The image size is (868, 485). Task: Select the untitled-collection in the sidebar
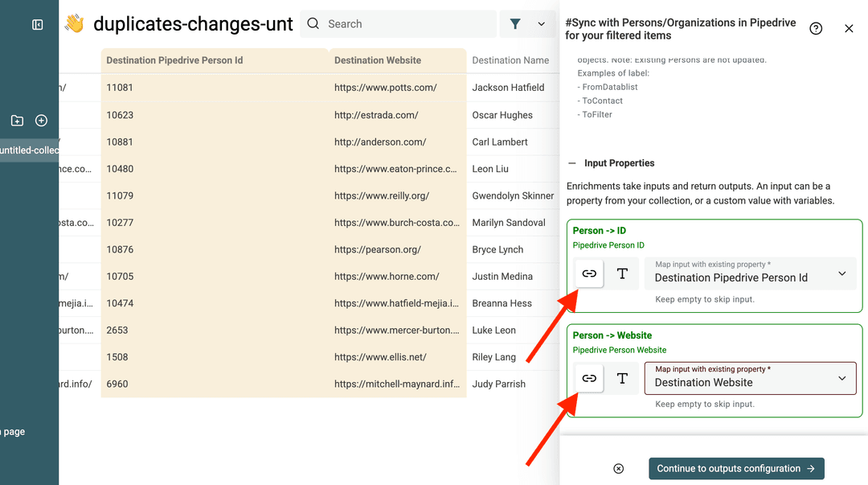[x=30, y=150]
